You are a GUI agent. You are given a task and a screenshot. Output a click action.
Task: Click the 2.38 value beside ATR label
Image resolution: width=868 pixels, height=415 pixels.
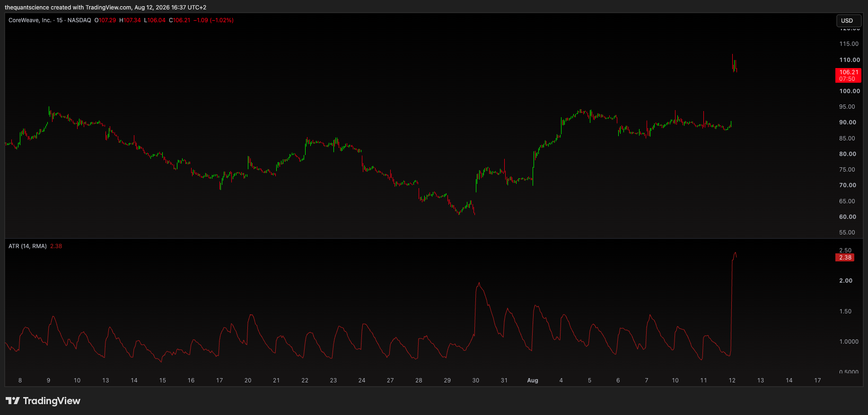click(56, 246)
